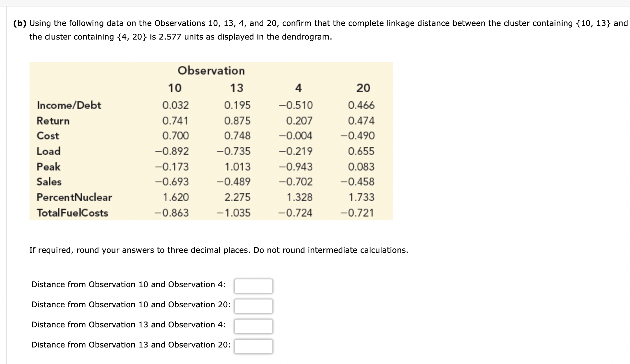This screenshot has height=364, width=630.
Task: Click the rounding instruction text
Action: pyautogui.click(x=218, y=250)
